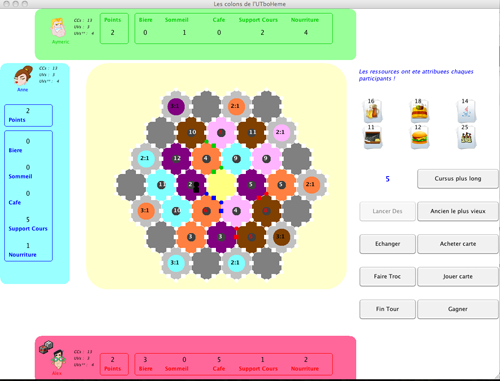Screen dimensions: 500x381
Task: Open Faire Troc trade button
Action: [387, 276]
